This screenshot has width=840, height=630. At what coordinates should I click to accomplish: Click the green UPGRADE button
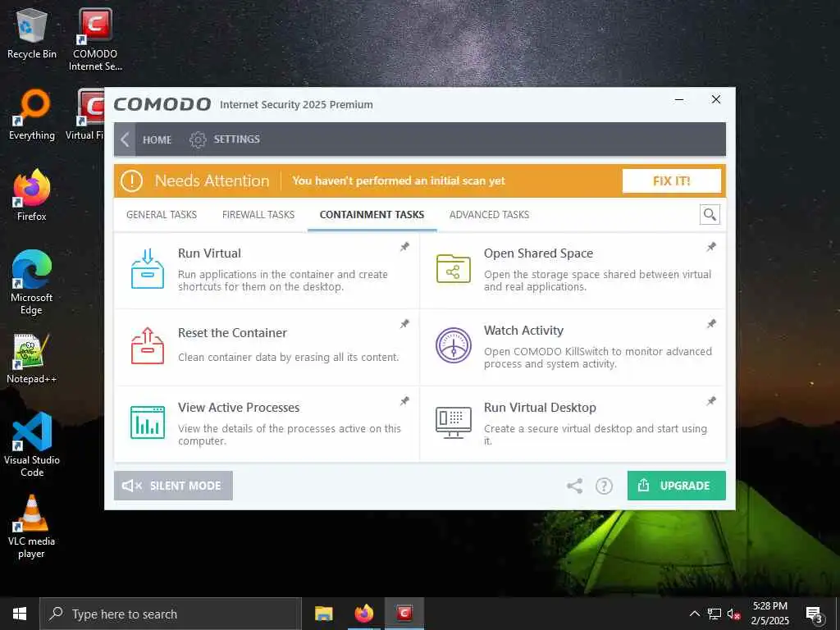point(676,486)
